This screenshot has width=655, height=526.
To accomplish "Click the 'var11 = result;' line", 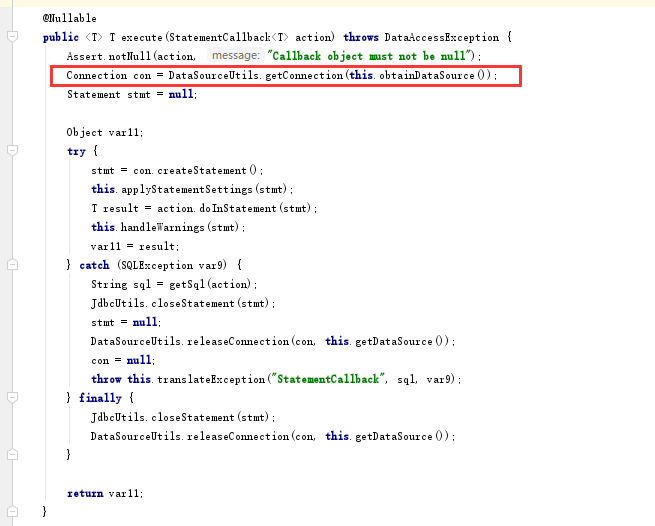I will [x=135, y=246].
